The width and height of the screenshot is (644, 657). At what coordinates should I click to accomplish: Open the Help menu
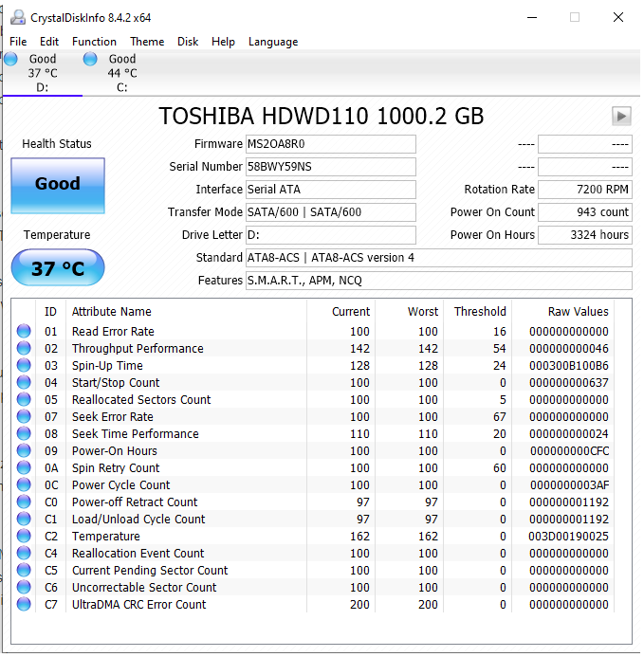(x=223, y=42)
